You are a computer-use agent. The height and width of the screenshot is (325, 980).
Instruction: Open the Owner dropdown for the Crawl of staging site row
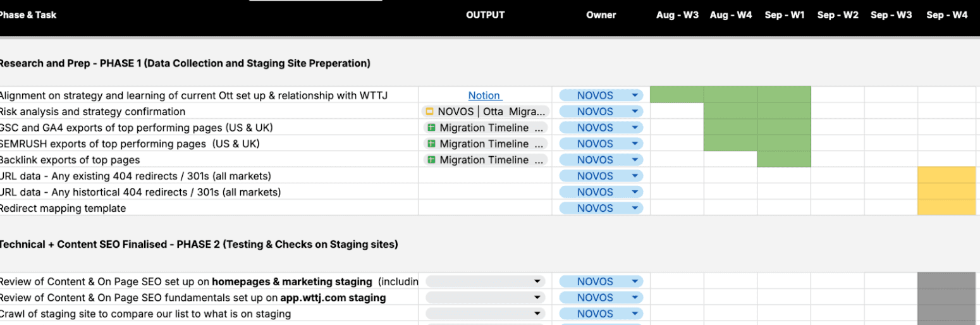601,314
